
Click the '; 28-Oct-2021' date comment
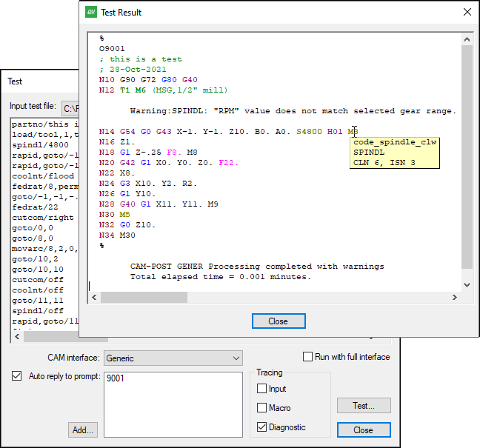(133, 70)
